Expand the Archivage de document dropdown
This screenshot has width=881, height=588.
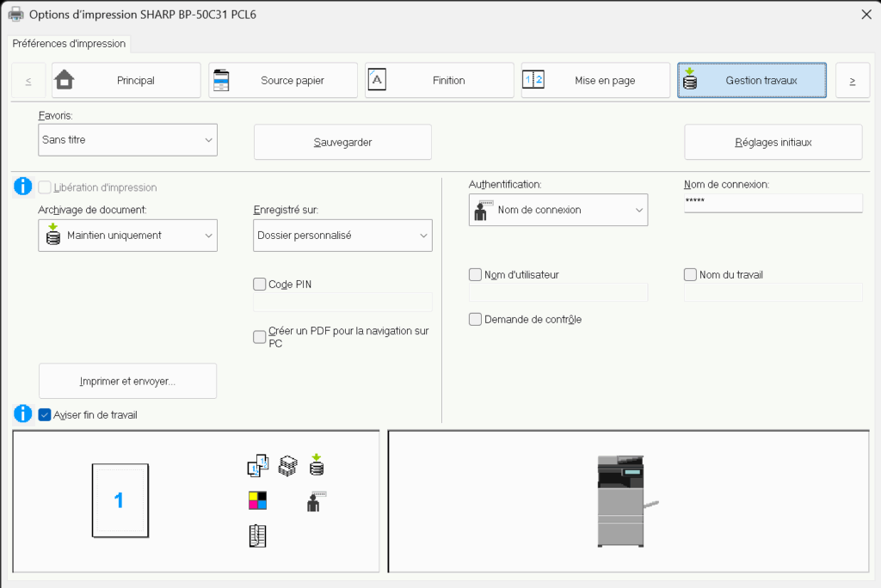(128, 236)
